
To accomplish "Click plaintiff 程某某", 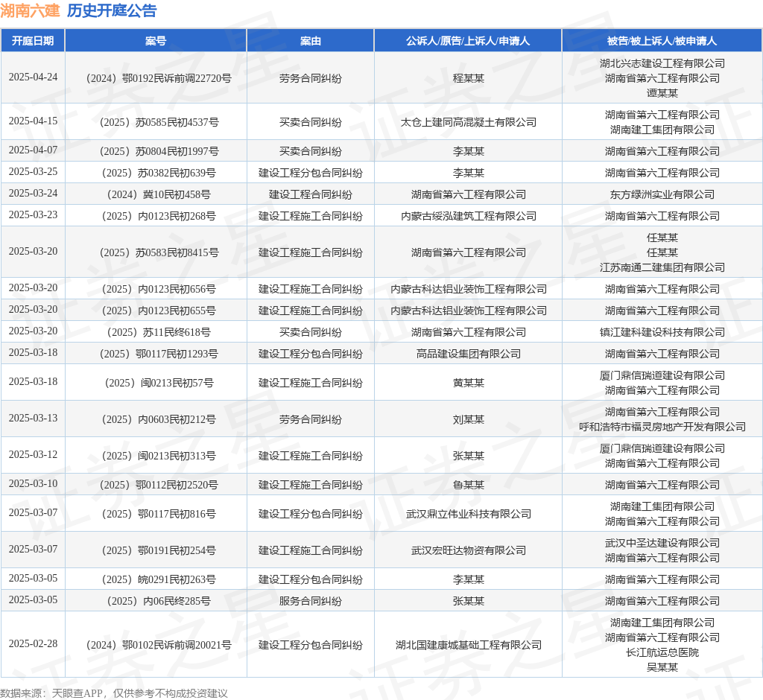I will tap(468, 78).
